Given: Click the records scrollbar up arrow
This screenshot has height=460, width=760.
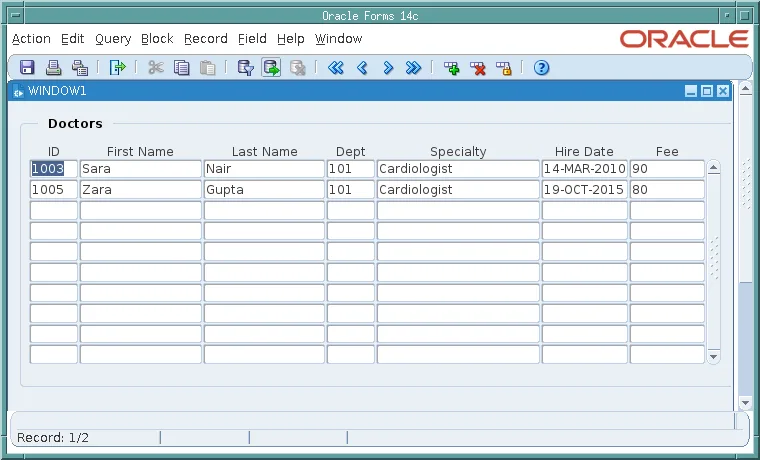Looking at the screenshot, I should (x=713, y=168).
